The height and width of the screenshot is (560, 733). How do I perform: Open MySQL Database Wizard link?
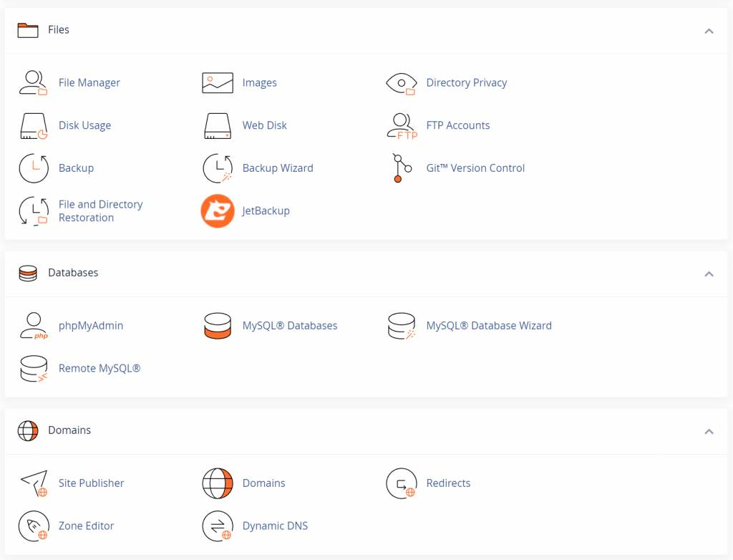[x=489, y=326]
